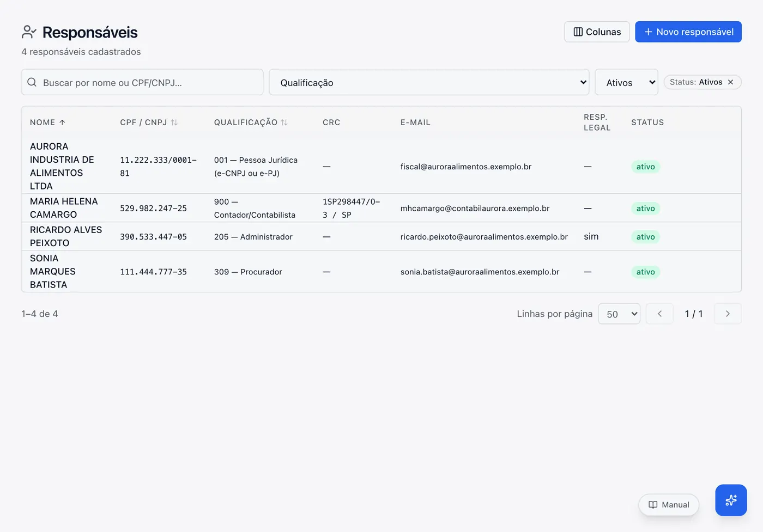
Task: Click the RESP. LEGAL column header
Action: 597,123
